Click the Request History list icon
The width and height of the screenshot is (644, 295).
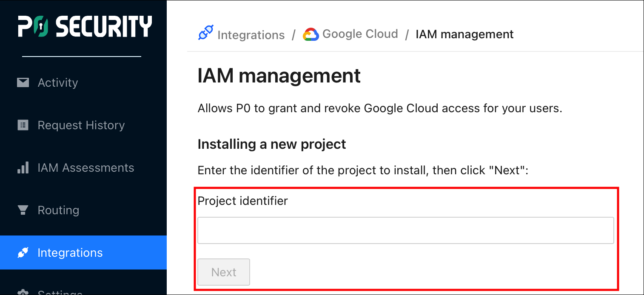pos(23,125)
